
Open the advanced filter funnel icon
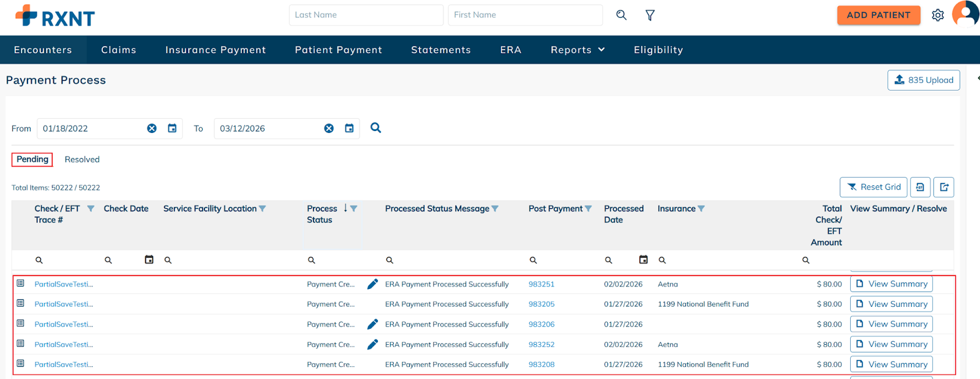(x=650, y=15)
